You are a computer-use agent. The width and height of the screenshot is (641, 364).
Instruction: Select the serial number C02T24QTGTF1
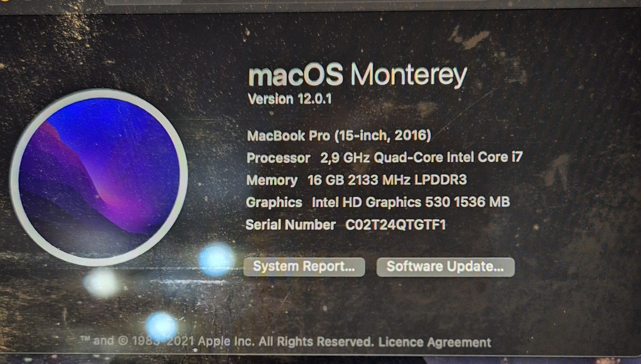click(395, 225)
